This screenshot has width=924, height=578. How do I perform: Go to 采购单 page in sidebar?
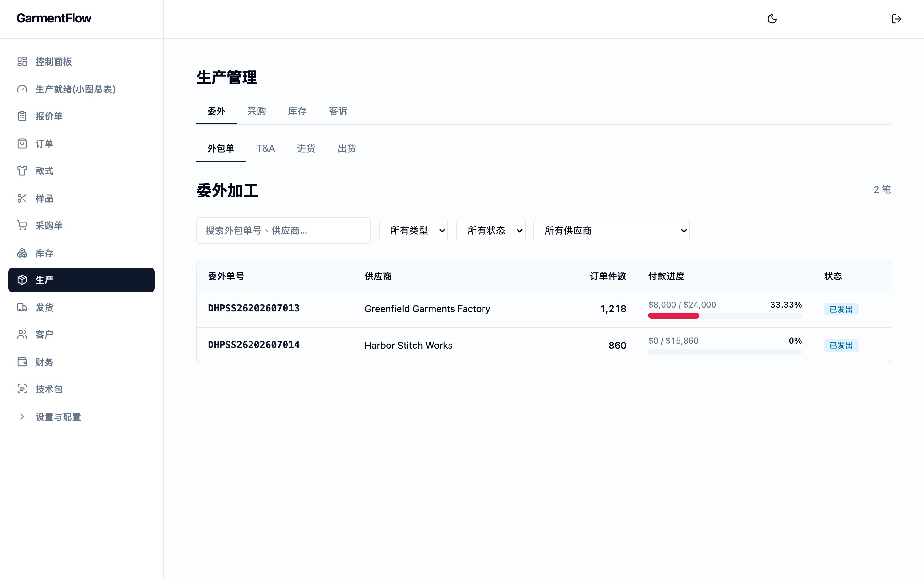coord(81,225)
